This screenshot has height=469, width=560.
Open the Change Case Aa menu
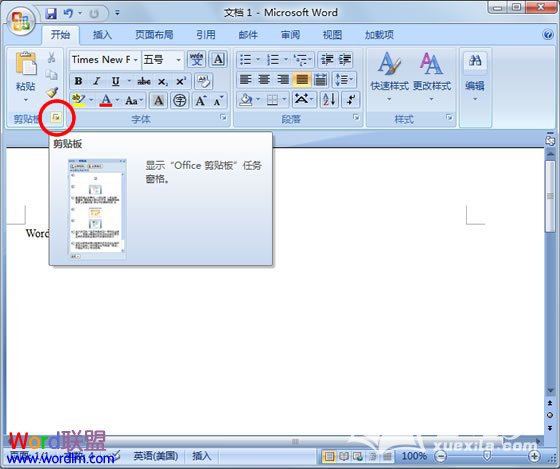click(134, 101)
